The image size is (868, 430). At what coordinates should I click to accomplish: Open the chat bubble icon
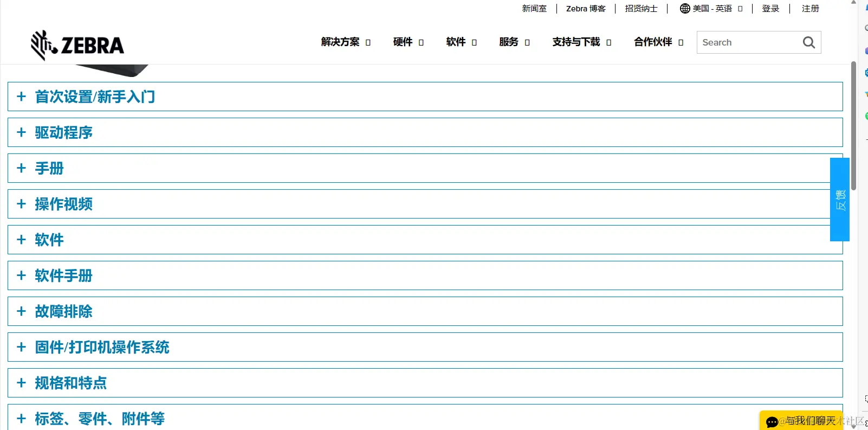pyautogui.click(x=772, y=422)
